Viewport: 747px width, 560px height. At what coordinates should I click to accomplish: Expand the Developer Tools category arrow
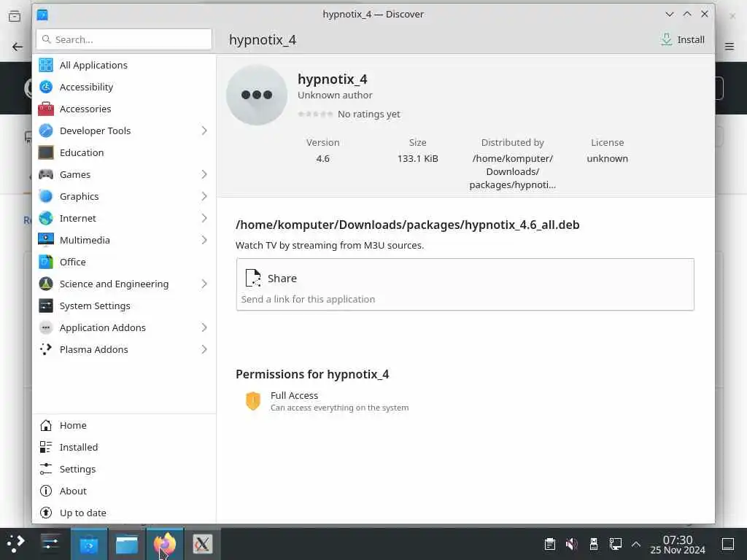[204, 131]
